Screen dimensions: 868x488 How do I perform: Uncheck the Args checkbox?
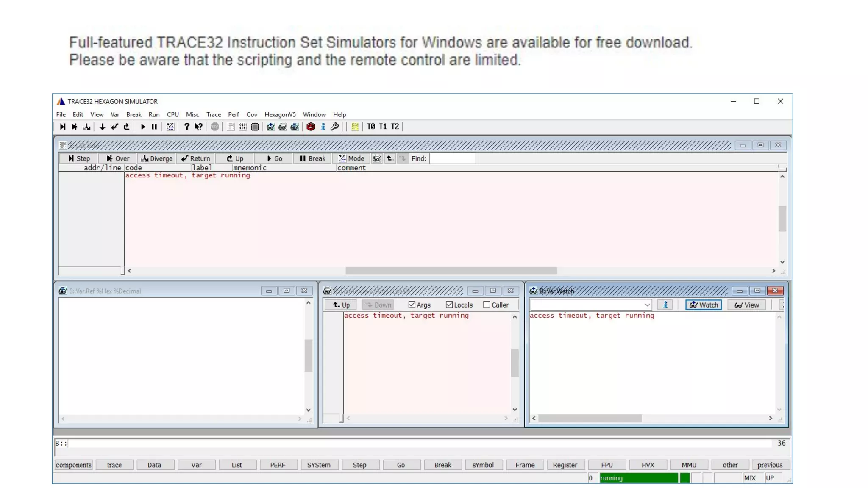412,305
